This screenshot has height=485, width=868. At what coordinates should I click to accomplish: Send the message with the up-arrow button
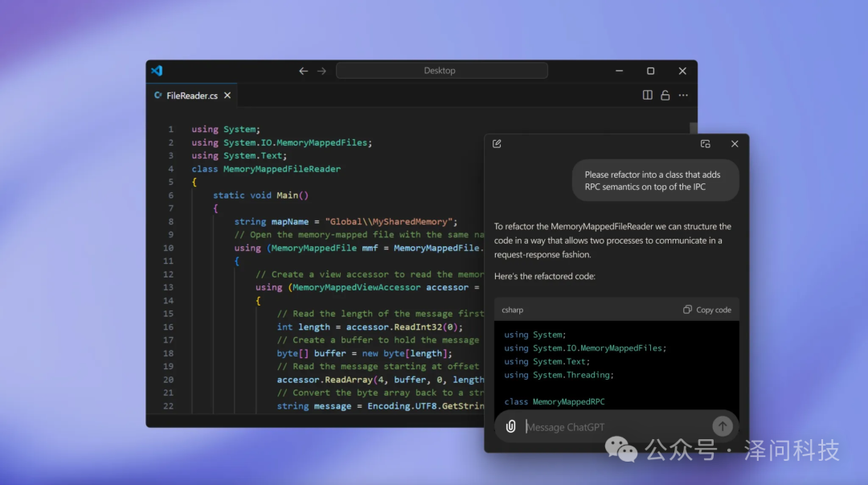pos(722,426)
